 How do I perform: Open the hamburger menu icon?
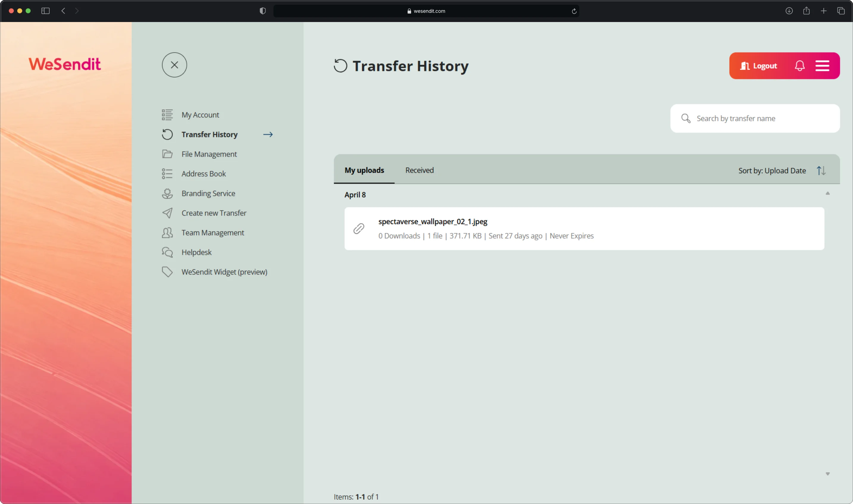pos(822,66)
